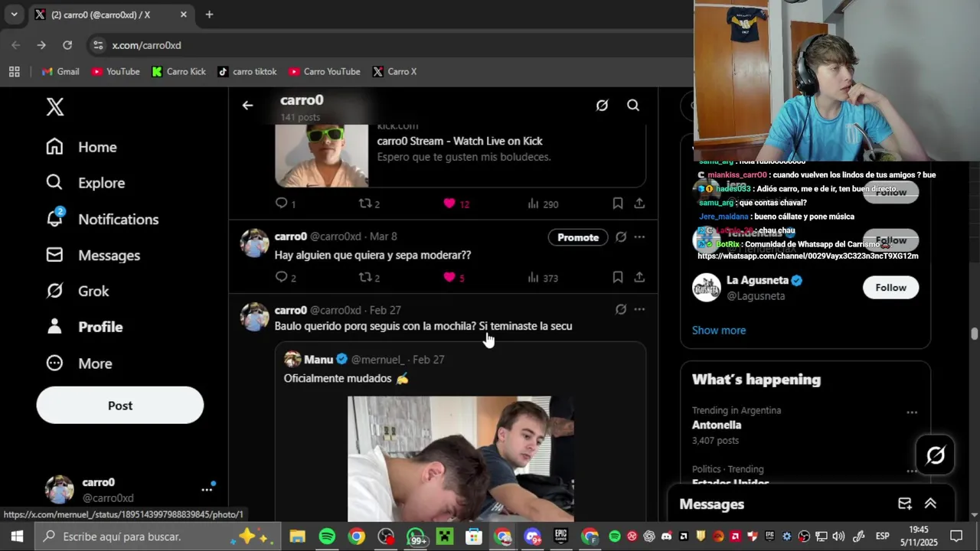Screen dimensions: 980x551
Task: Click Show more under follow suggestions
Action: click(x=719, y=331)
